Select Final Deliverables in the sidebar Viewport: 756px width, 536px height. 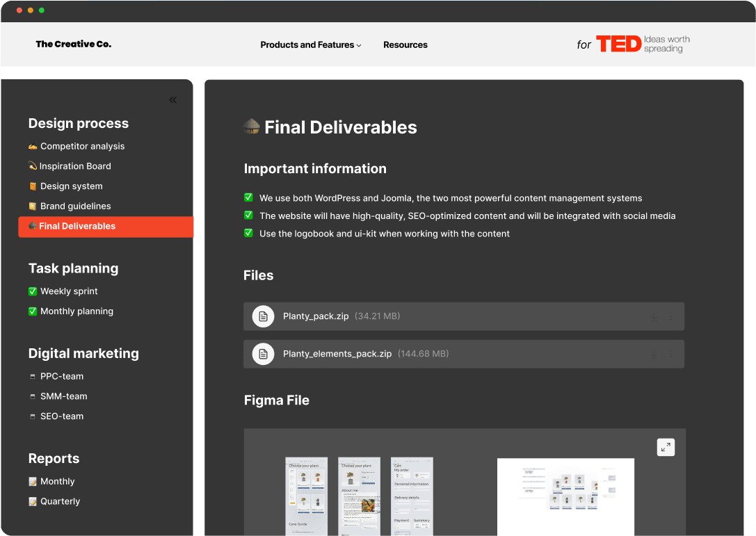click(x=77, y=227)
